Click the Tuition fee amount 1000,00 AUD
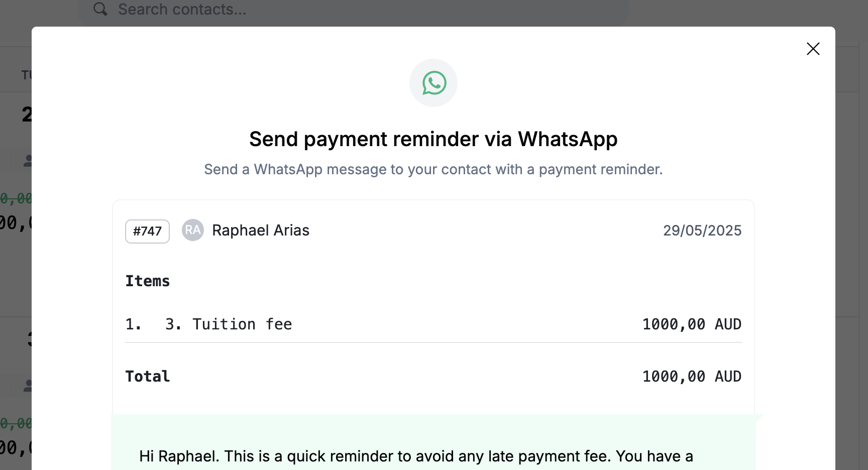The image size is (868, 470). (x=692, y=324)
